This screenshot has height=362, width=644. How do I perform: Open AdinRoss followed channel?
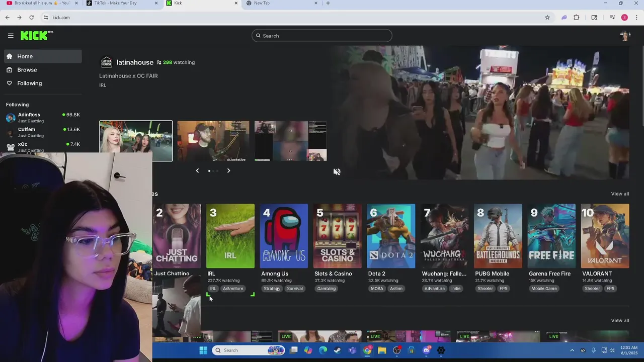[x=43, y=118]
